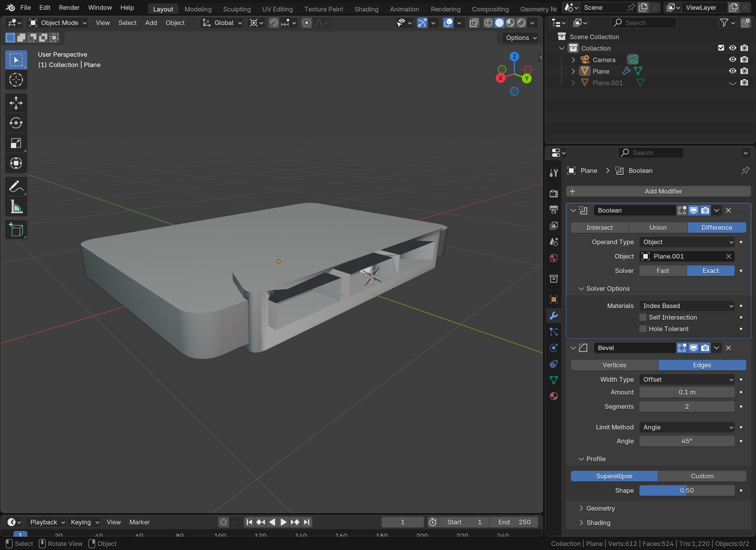Select the Cursor tool

click(16, 80)
